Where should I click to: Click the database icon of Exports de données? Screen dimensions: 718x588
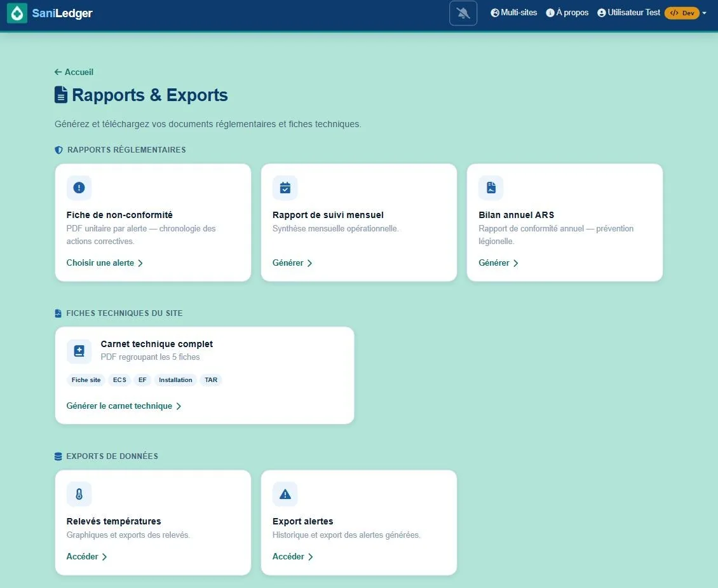[x=58, y=456]
